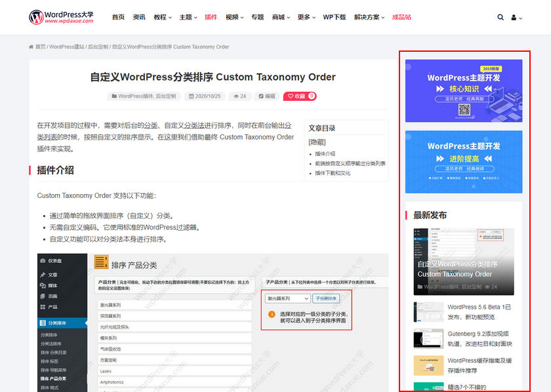Viewport: 551px width, 392px height.
Task: Expand the 更多 navigation dropdown
Action: (306, 17)
